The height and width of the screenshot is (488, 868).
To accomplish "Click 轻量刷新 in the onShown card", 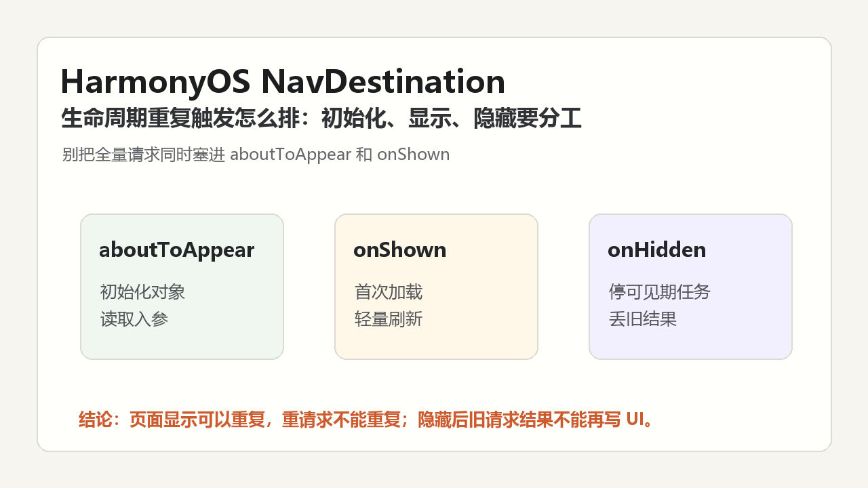I will pyautogui.click(x=388, y=319).
